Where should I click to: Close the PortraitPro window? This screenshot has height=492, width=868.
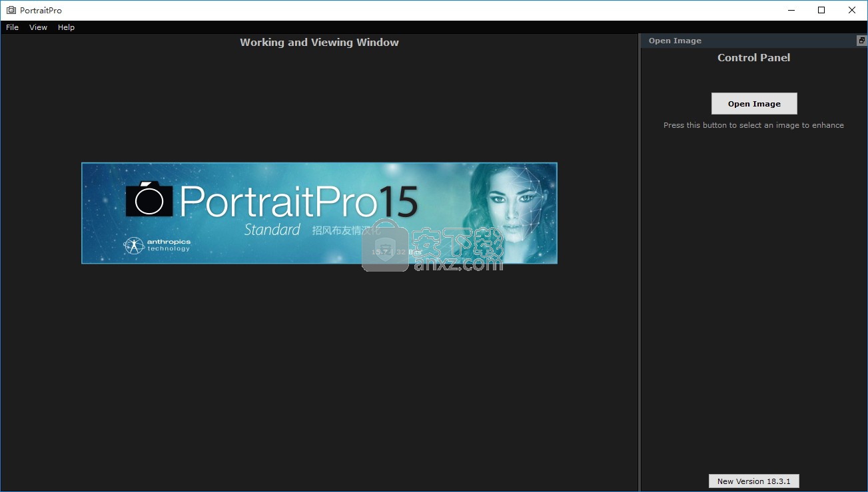point(852,10)
